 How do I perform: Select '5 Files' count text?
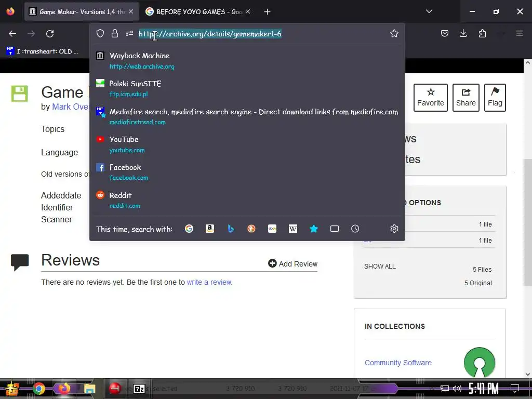pos(482,270)
